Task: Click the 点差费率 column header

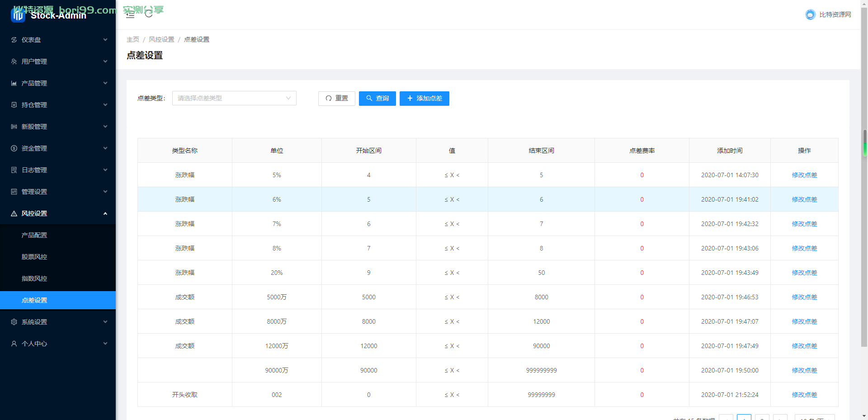Action: coord(642,151)
